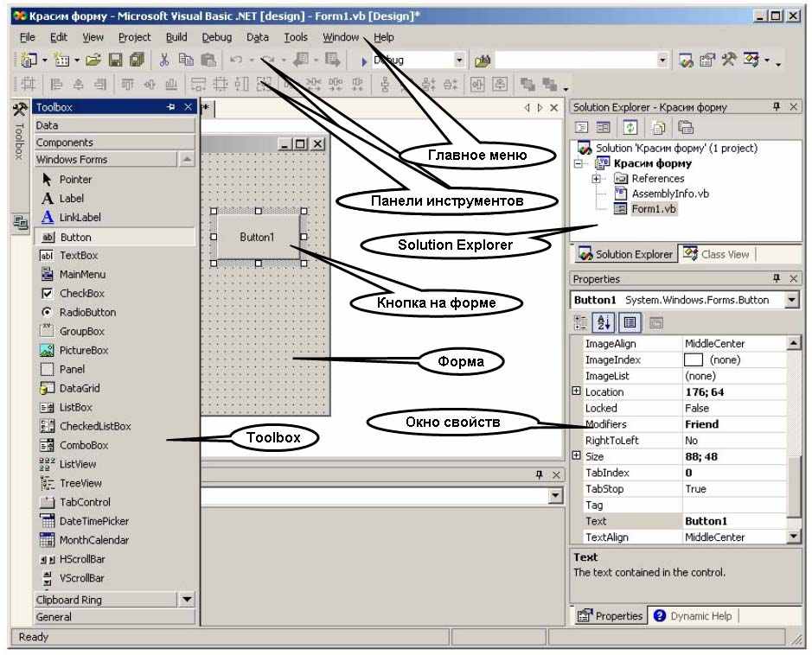Open the Data tab in Toolbox
Viewport: 812px width, 655px height.
pyautogui.click(x=115, y=125)
